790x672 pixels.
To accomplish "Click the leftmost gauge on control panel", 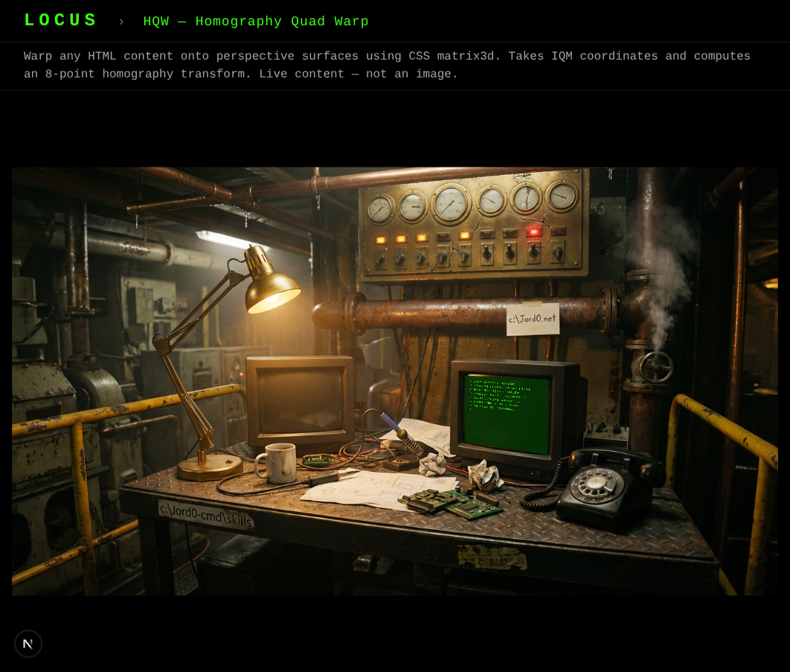I will click(x=380, y=208).
